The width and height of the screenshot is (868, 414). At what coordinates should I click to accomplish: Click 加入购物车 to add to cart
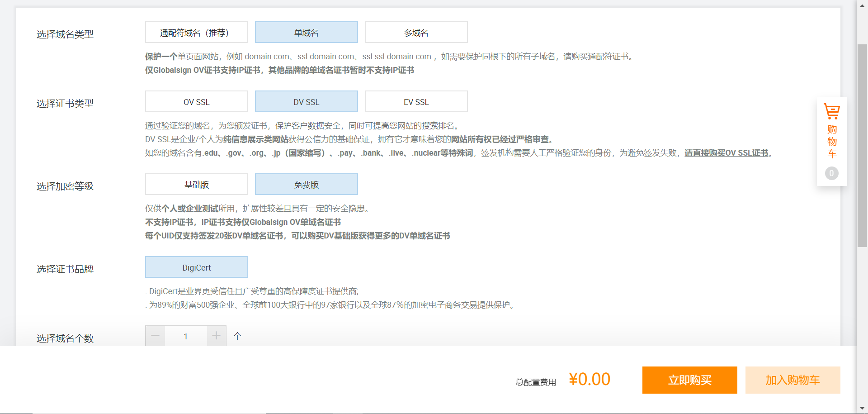(x=793, y=380)
